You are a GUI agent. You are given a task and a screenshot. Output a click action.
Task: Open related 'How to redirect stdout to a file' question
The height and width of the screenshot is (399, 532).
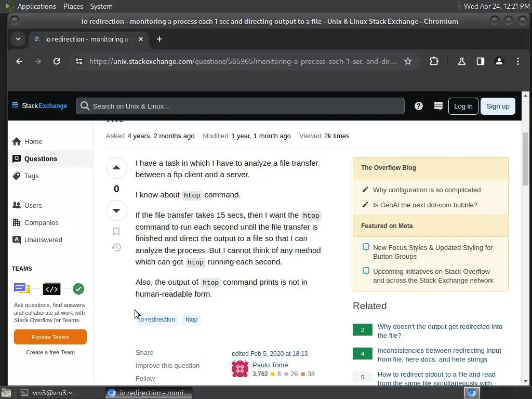436,379
